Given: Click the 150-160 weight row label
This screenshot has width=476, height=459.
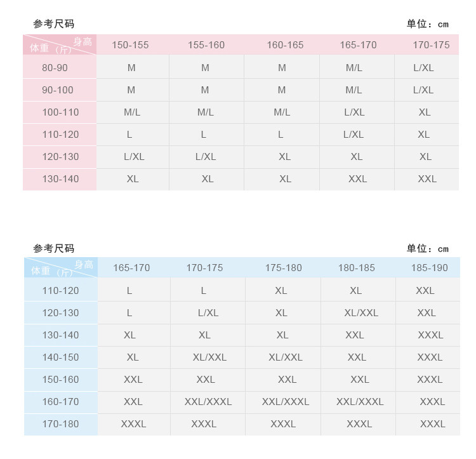Looking at the screenshot, I should (x=60, y=380).
